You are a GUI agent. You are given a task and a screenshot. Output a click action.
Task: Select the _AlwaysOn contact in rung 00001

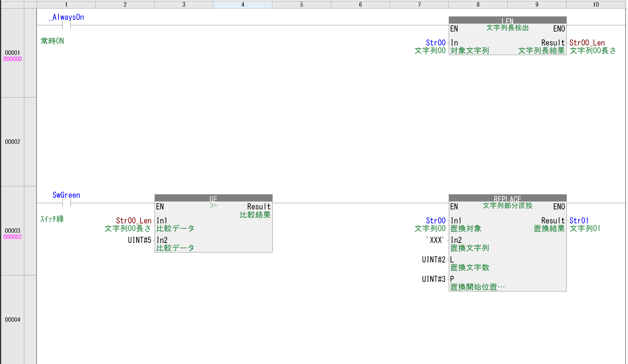66,25
